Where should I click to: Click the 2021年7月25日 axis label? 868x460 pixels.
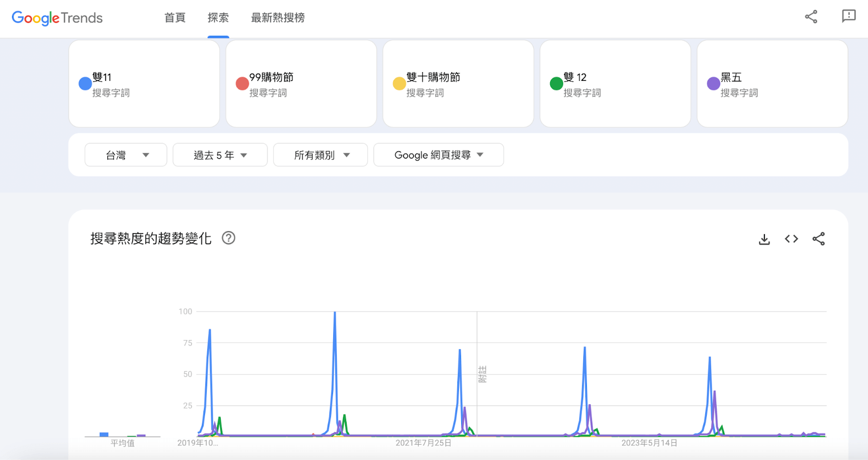[424, 443]
